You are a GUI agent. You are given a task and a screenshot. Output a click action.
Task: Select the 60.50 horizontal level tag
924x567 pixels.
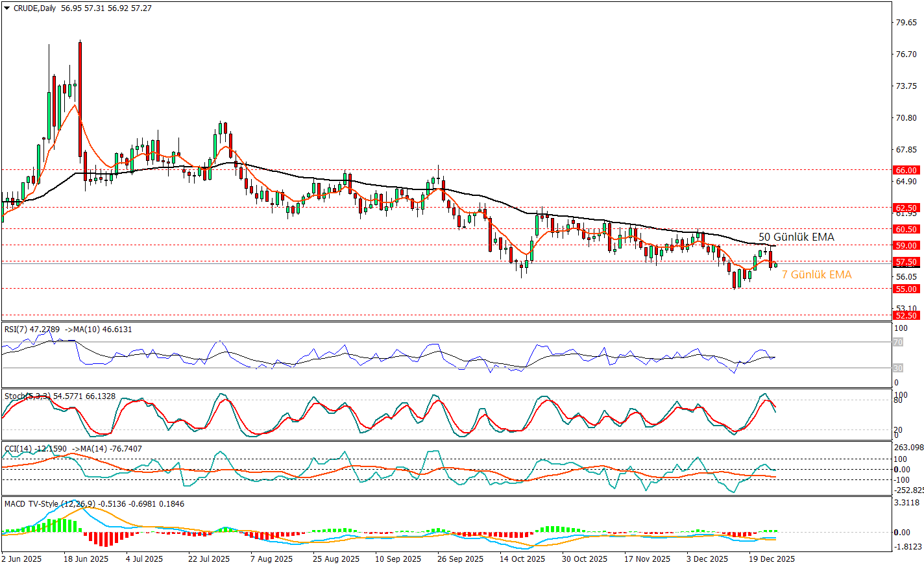pos(906,229)
